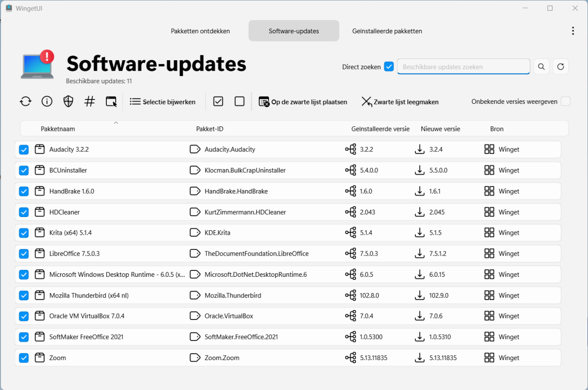Clear selection with the empty-box toolbar icon

[240, 101]
